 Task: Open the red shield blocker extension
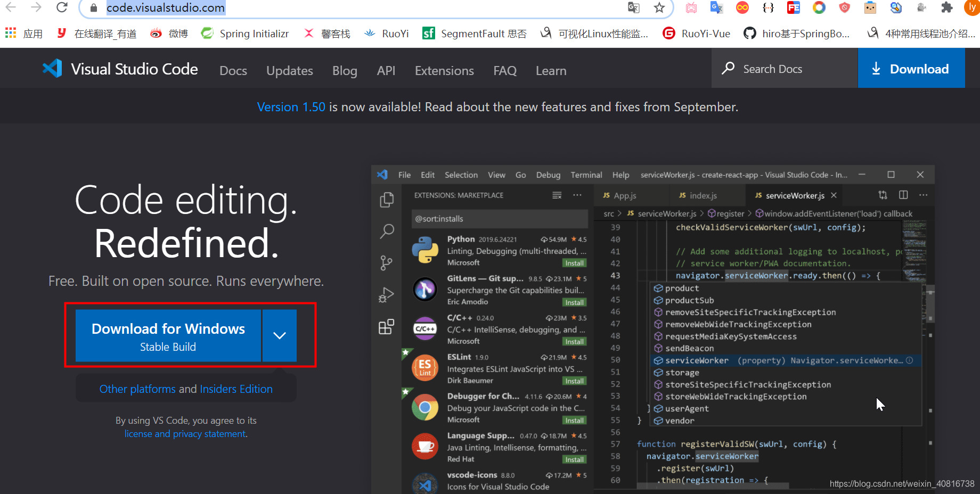[845, 7]
